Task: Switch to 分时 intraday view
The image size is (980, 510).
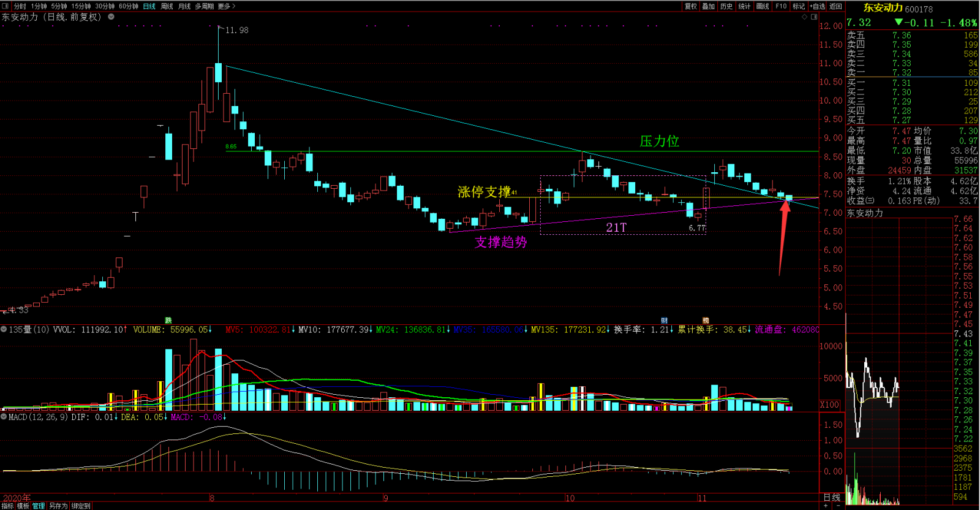Action: pos(20,6)
